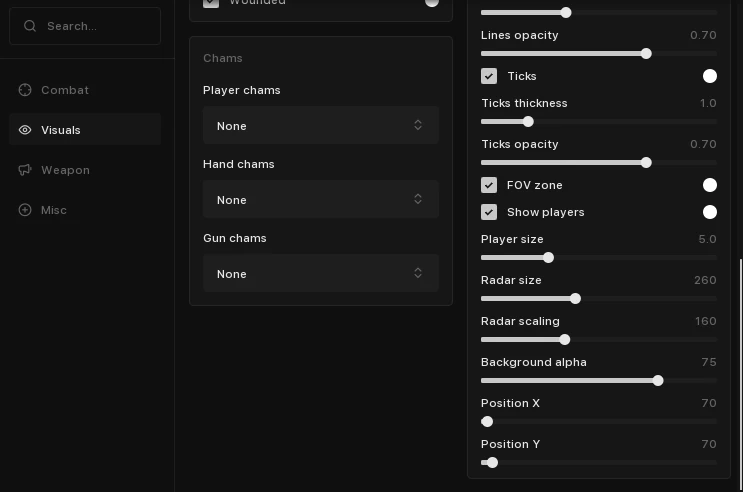The image size is (743, 492).
Task: Click the Player chams dropdown chevron arrows
Action: [x=418, y=125]
